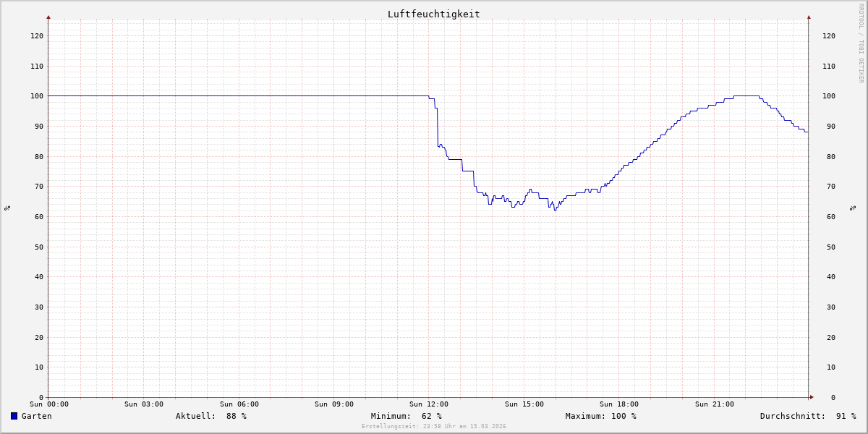Click the arrowhead at the time axis end
This screenshot has height=434, width=868.
click(812, 397)
